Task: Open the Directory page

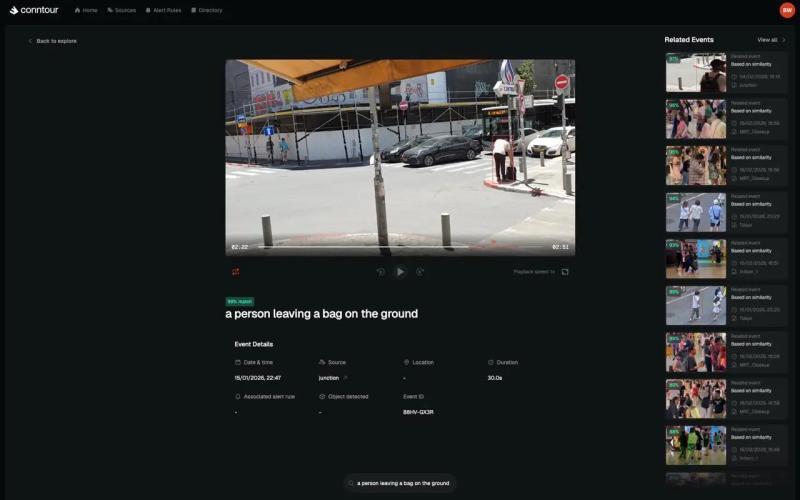Action: coord(207,10)
